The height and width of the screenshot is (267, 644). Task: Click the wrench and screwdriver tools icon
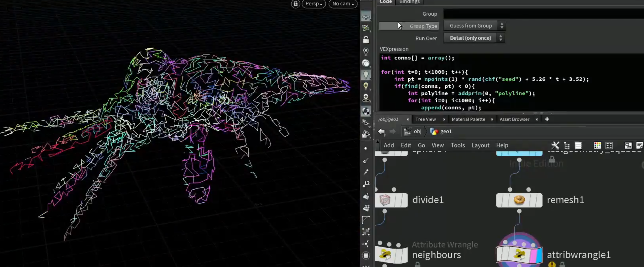tap(555, 145)
